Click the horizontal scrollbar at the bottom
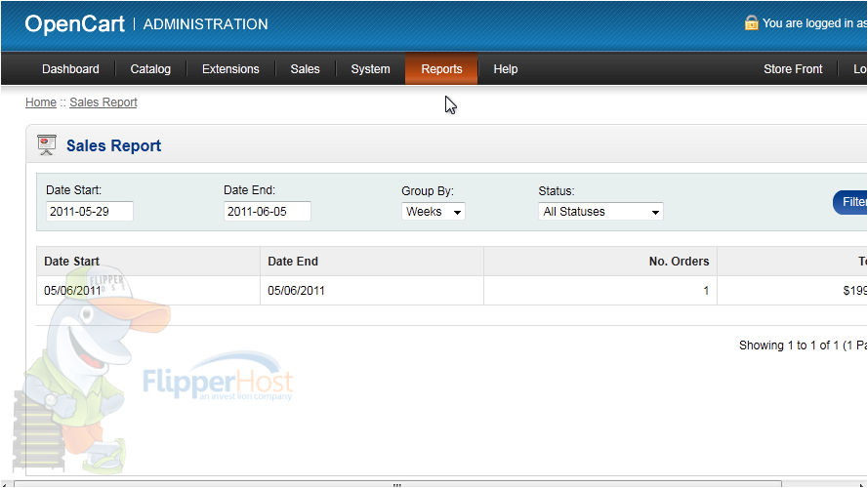 [x=397, y=484]
